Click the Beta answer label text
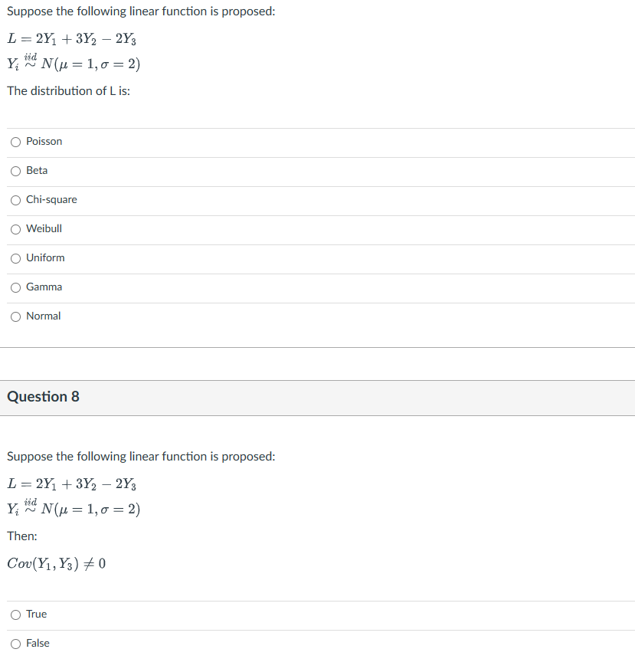The height and width of the screenshot is (672, 635). (37, 171)
